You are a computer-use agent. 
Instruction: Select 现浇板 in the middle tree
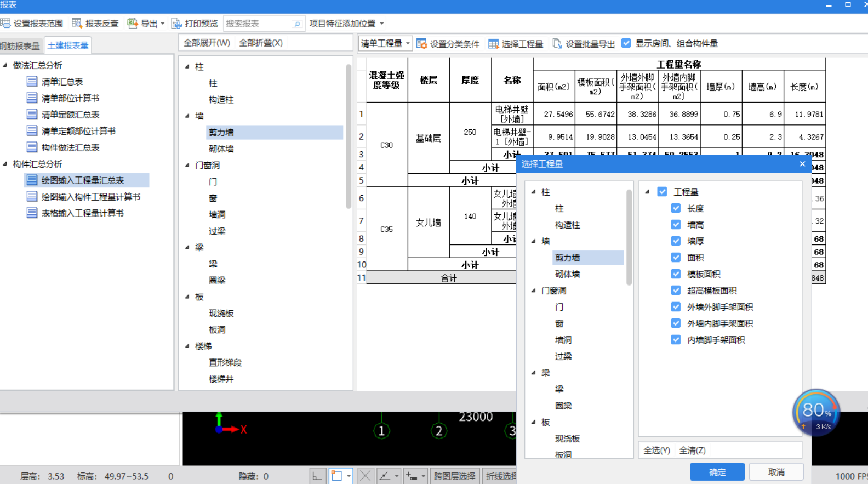[x=221, y=313]
